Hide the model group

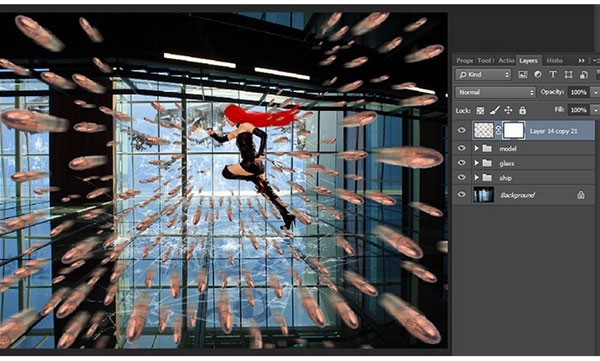point(461,148)
